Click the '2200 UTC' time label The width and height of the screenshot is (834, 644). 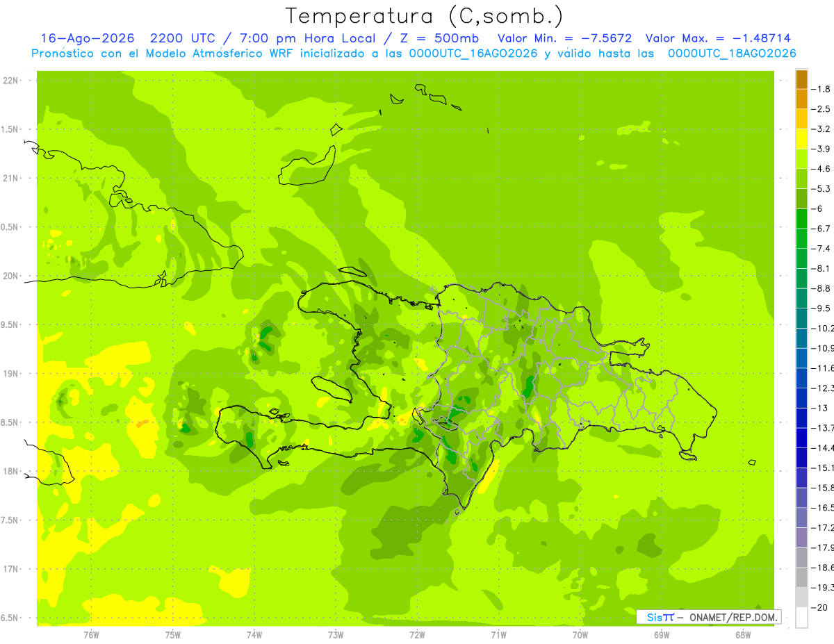184,38
